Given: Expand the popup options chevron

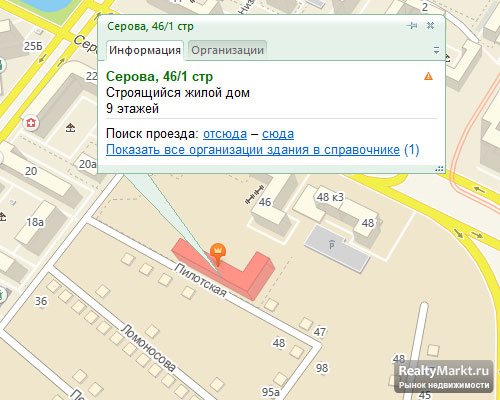Looking at the screenshot, I should tap(436, 50).
